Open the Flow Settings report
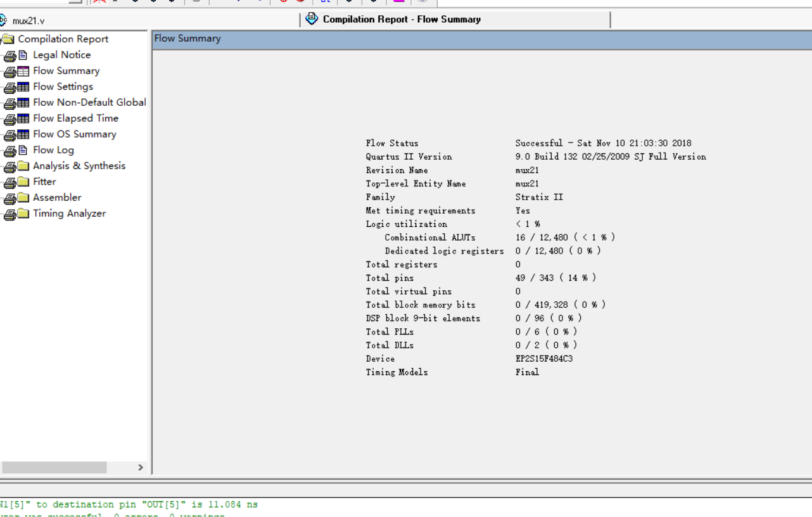The image size is (812, 517). pos(63,87)
